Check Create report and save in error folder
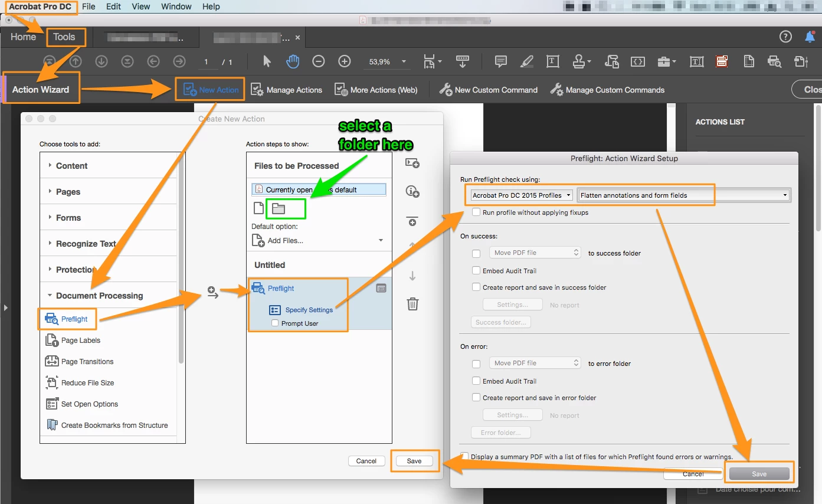This screenshot has width=822, height=504. pyautogui.click(x=476, y=398)
